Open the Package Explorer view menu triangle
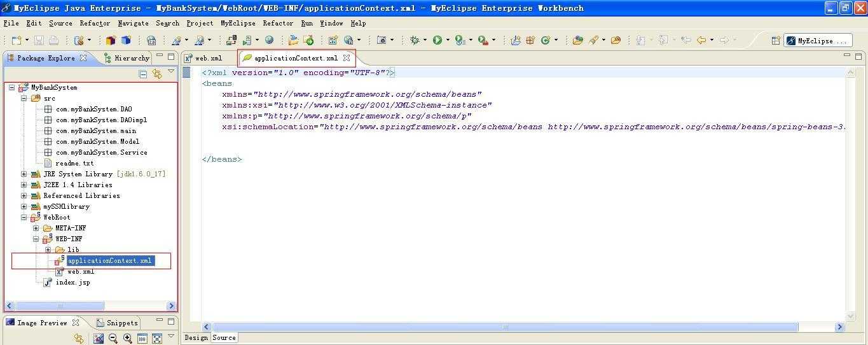 coord(171,72)
